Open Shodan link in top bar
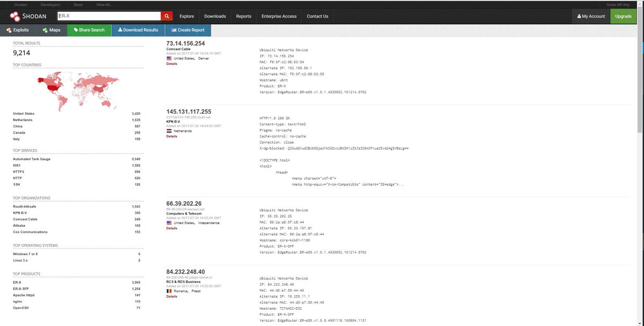644x326 pixels. [x=20, y=4]
